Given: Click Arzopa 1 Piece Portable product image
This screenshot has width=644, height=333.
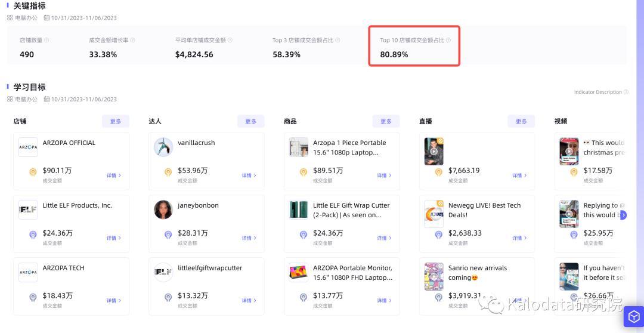Looking at the screenshot, I should (x=299, y=147).
